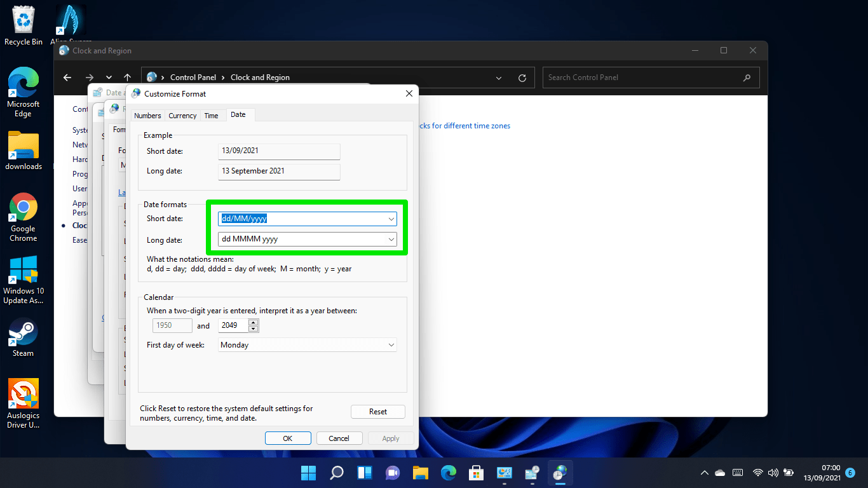Click the Back arrow in Control Panel

pos(67,78)
